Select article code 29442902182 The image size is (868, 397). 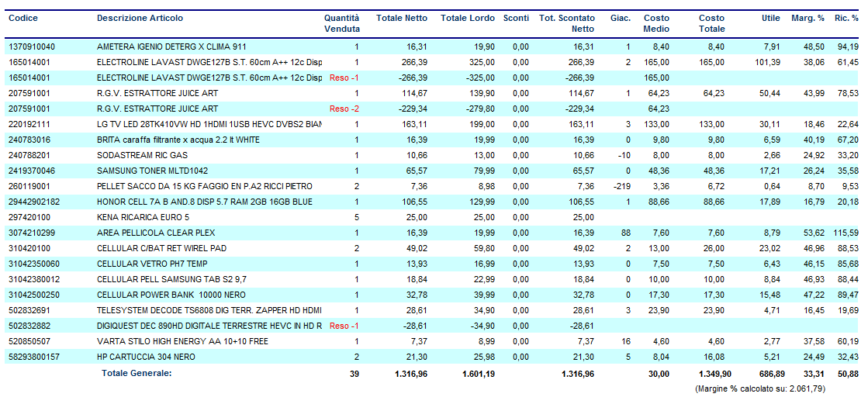click(34, 202)
